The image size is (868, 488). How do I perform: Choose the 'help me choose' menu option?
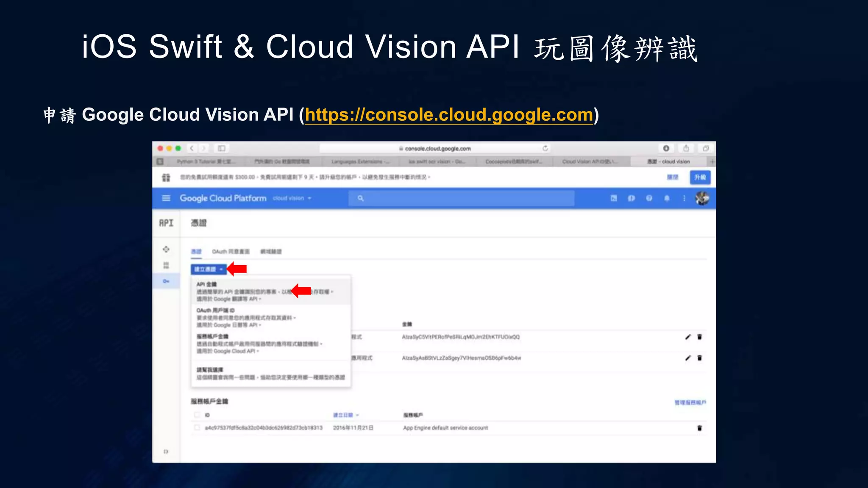point(271,373)
